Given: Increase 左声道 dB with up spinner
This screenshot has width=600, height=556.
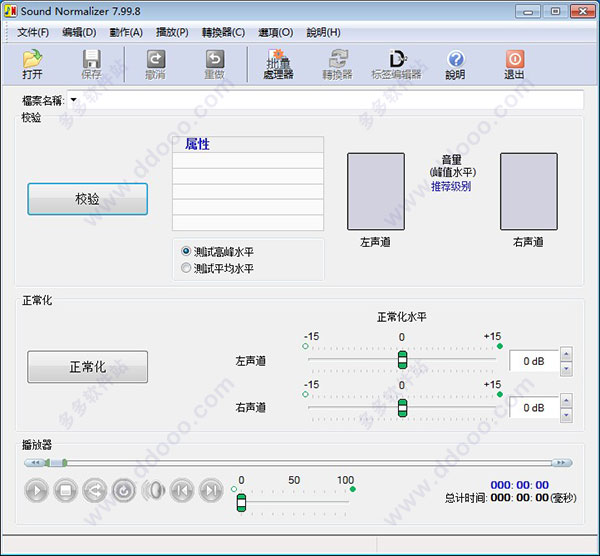Looking at the screenshot, I should coord(566,354).
